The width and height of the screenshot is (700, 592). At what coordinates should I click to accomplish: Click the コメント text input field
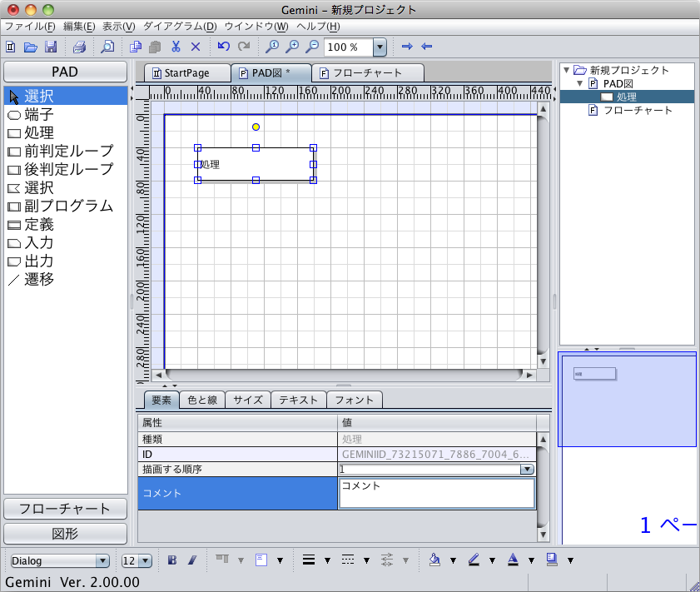(x=437, y=493)
